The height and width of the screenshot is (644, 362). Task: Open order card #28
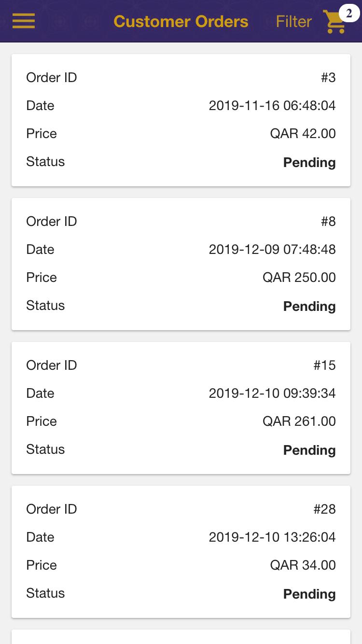181,552
